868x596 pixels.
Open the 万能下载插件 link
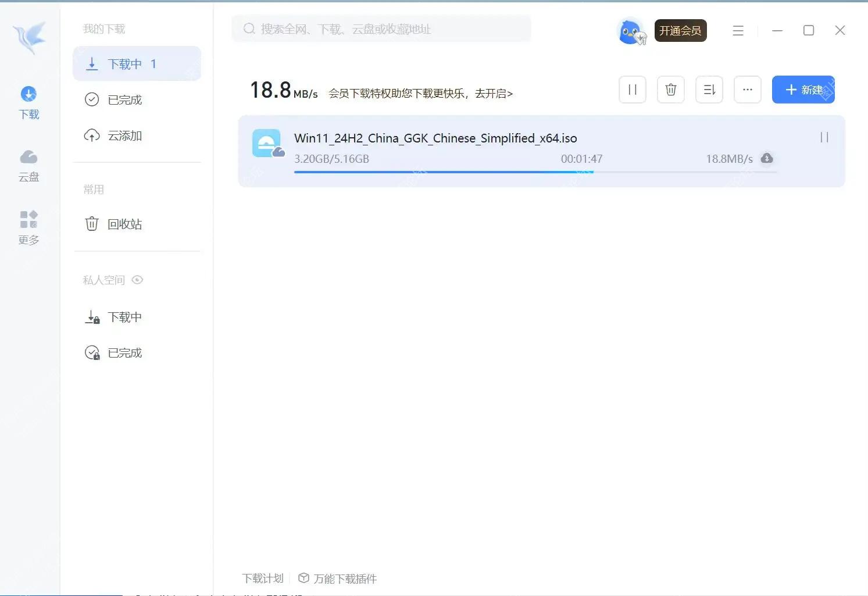tap(337, 579)
